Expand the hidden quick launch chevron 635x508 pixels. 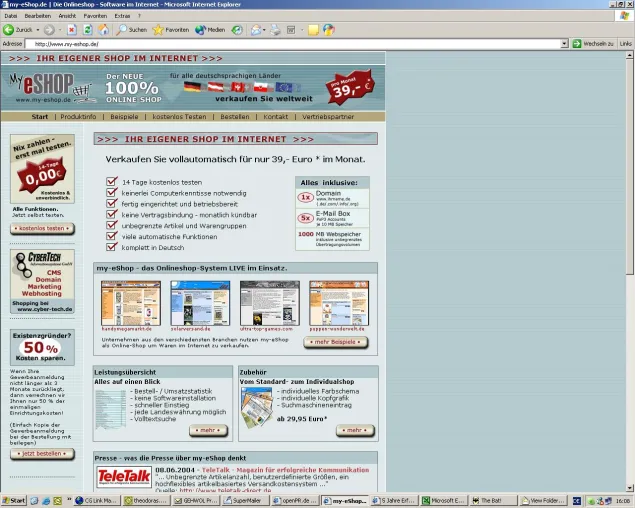[x=69, y=499]
